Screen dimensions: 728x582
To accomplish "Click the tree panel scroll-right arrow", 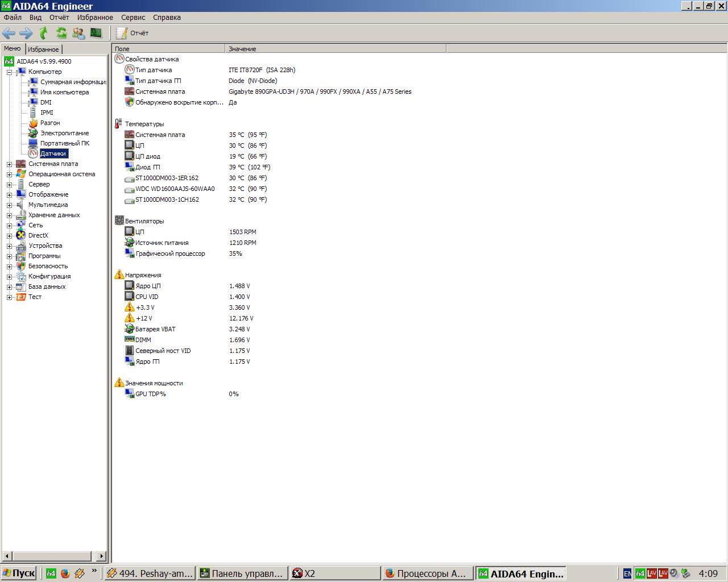I will pyautogui.click(x=101, y=556).
